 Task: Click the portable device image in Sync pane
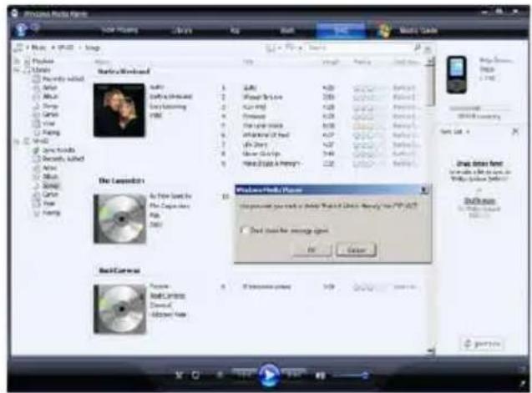[456, 74]
